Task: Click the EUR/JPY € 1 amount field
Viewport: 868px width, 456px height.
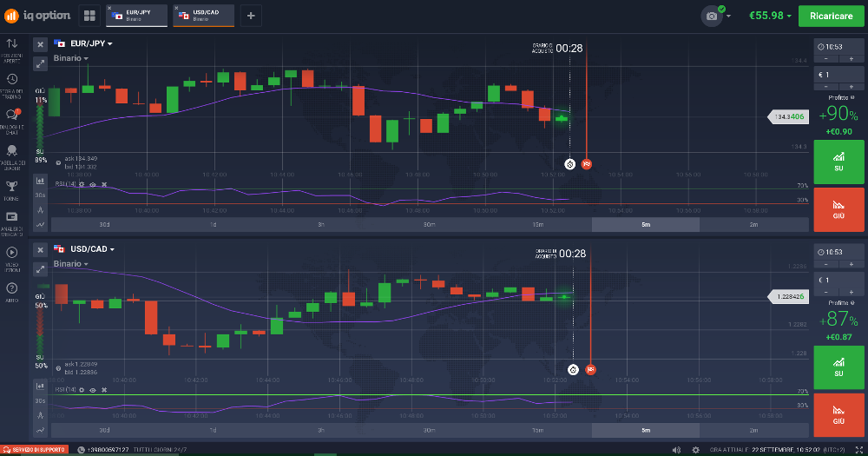Action: pos(838,74)
